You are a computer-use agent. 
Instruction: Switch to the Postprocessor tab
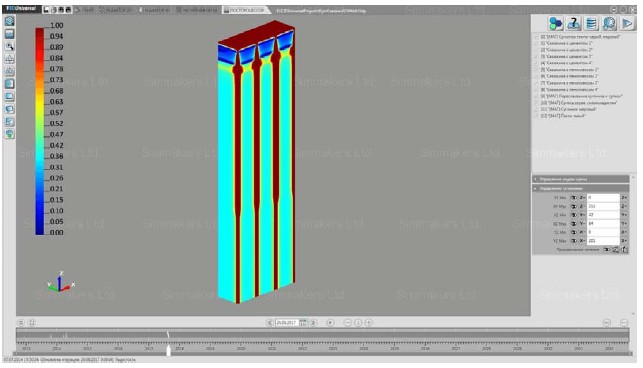tap(244, 10)
